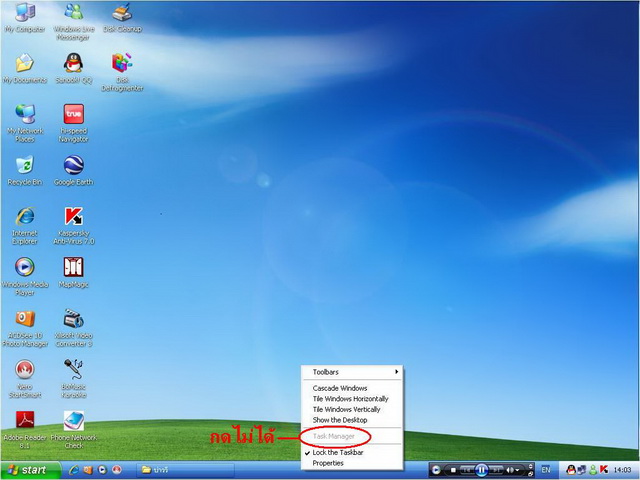This screenshot has width=640, height=480.
Task: Open Internet Explorer desktop shortcut
Action: [25, 225]
